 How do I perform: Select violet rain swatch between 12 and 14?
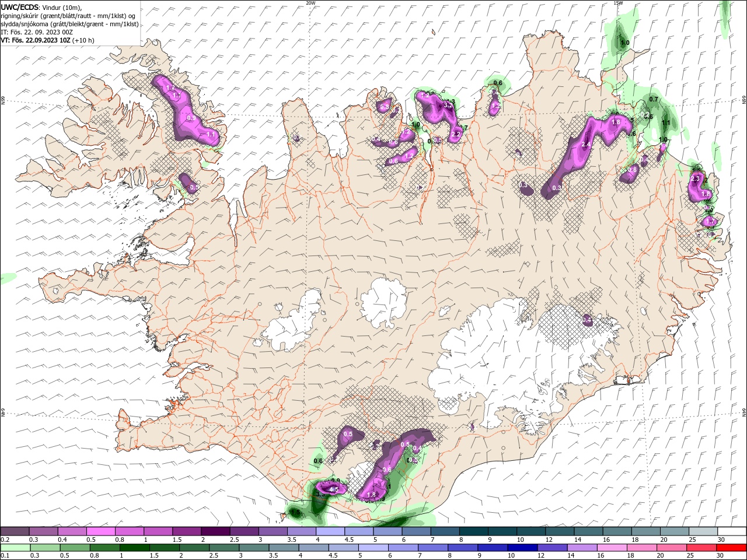(x=553, y=548)
